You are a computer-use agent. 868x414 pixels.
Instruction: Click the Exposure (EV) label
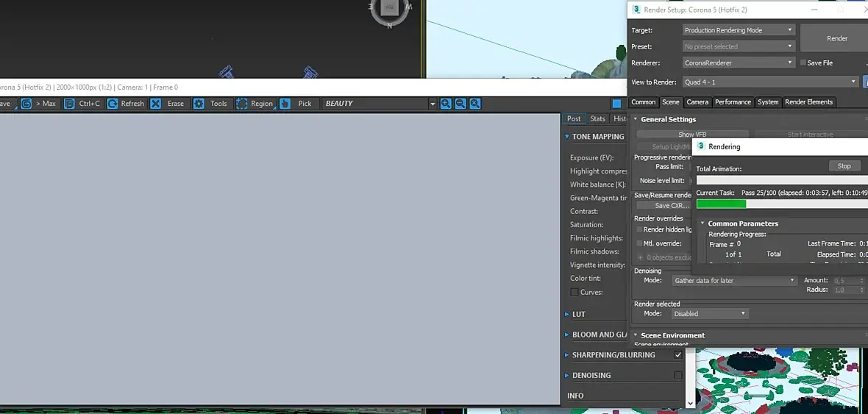point(591,158)
